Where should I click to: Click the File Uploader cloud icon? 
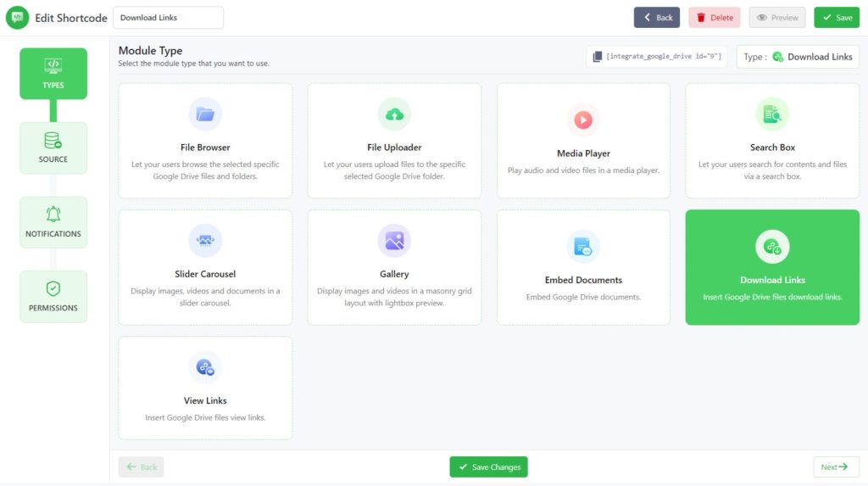point(394,115)
